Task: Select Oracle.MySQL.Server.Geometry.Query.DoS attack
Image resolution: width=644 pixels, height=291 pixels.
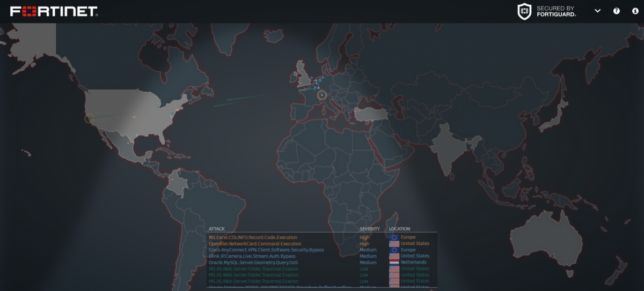Action: (x=253, y=263)
